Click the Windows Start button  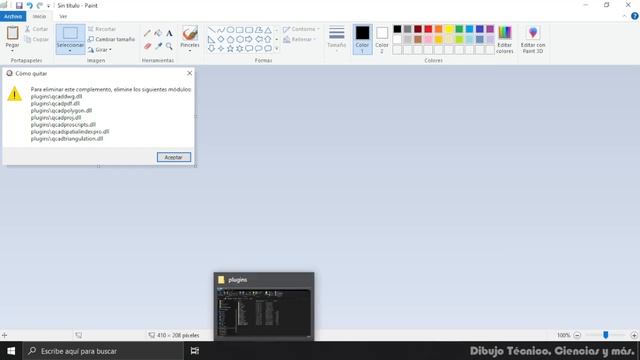tap(11, 351)
